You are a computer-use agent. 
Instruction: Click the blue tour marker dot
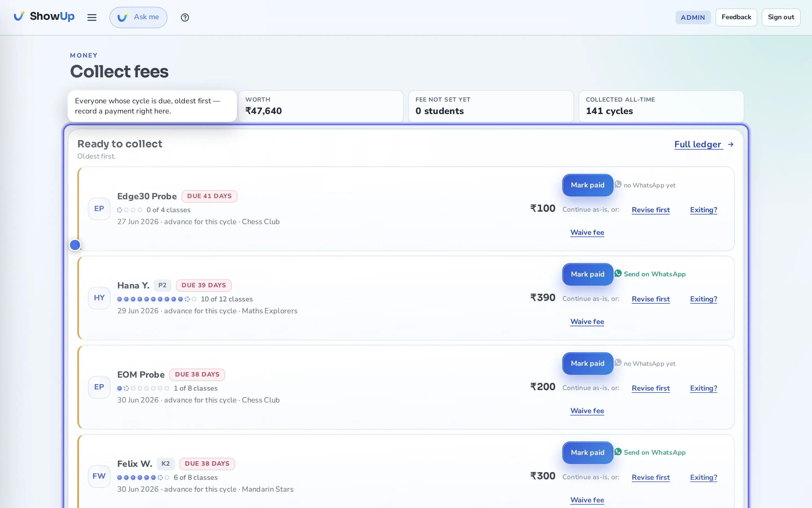click(x=75, y=245)
